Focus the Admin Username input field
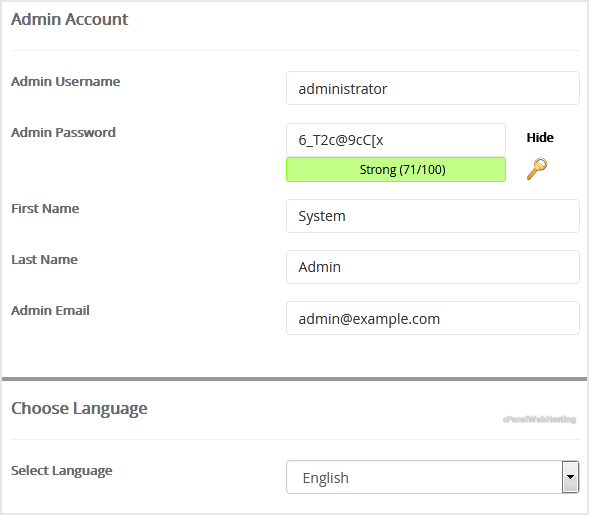Viewport: 589px width, 515px height. click(x=433, y=88)
